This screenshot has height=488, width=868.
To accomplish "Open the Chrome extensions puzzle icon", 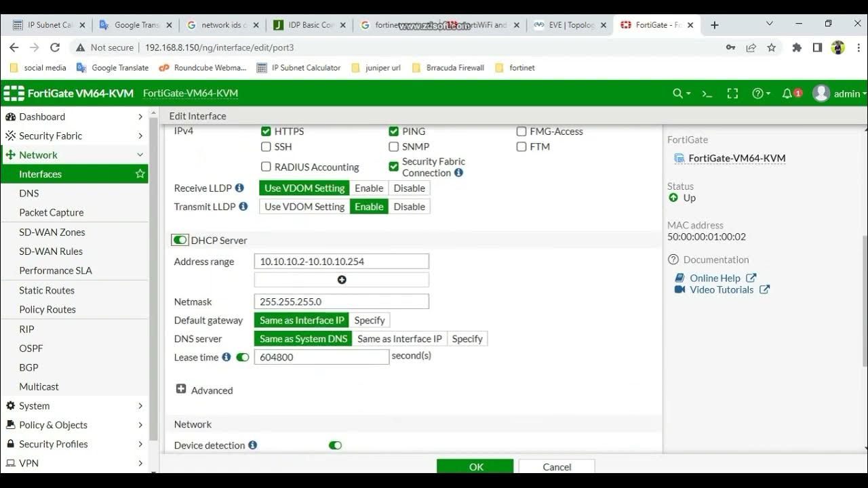I will [x=797, y=47].
